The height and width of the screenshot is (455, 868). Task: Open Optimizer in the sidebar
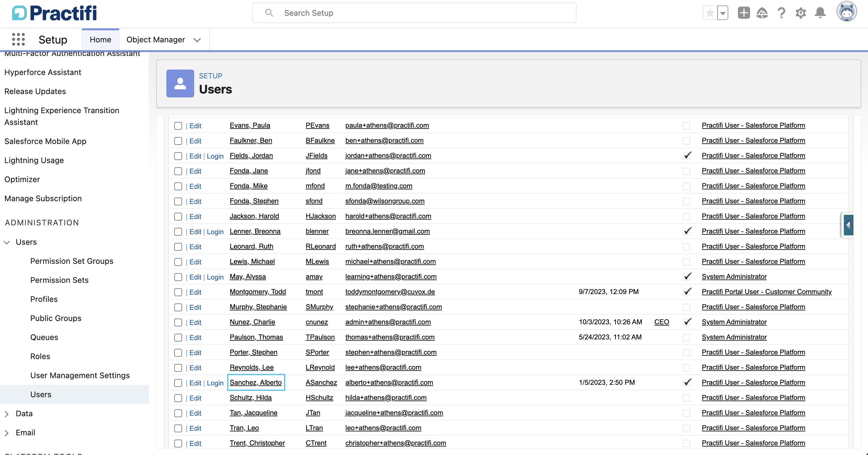pyautogui.click(x=22, y=179)
